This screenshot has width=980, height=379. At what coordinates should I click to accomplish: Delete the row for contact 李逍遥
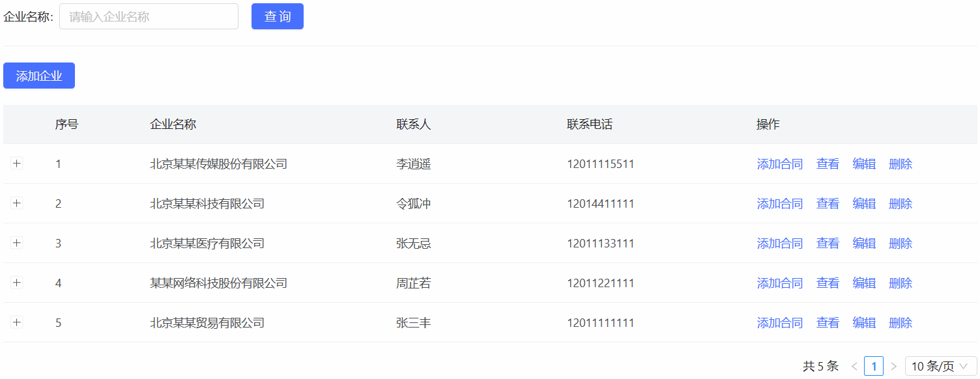(900, 164)
